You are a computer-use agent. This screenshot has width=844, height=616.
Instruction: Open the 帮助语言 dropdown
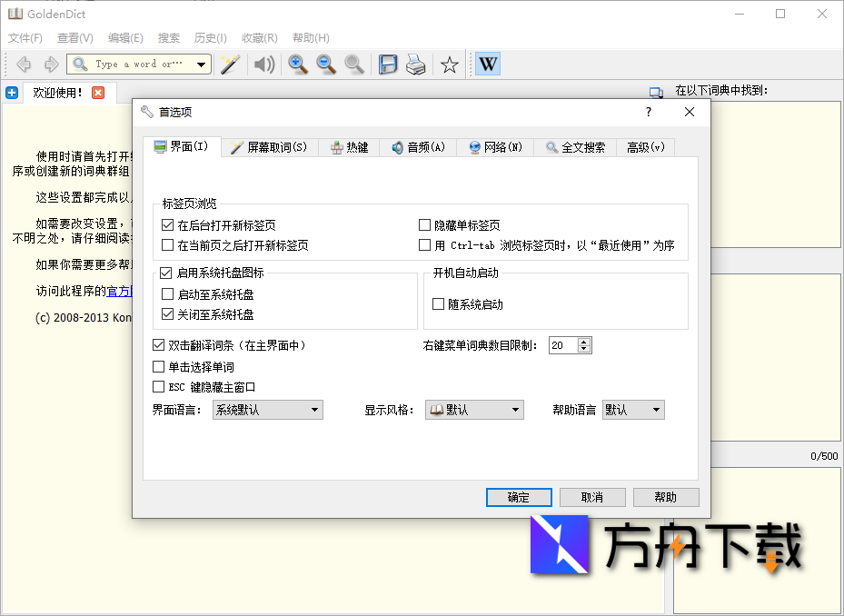point(632,410)
